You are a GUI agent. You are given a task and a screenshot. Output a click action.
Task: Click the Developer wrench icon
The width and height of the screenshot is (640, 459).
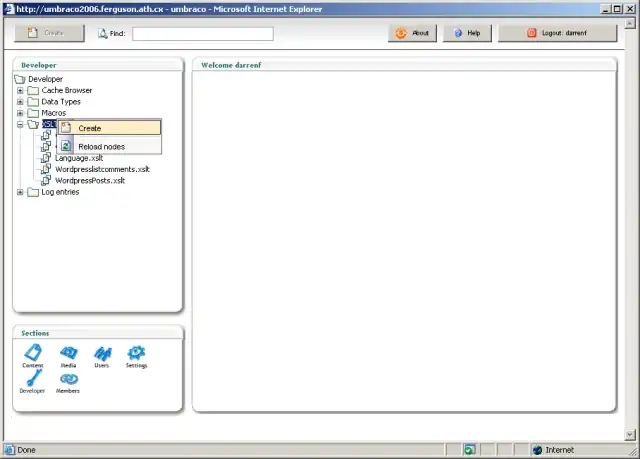tap(33, 378)
